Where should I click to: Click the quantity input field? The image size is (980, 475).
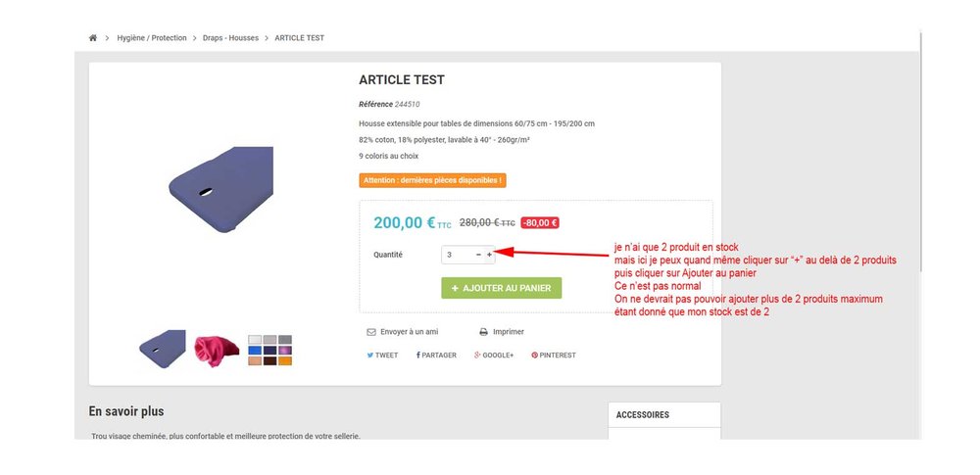458,255
